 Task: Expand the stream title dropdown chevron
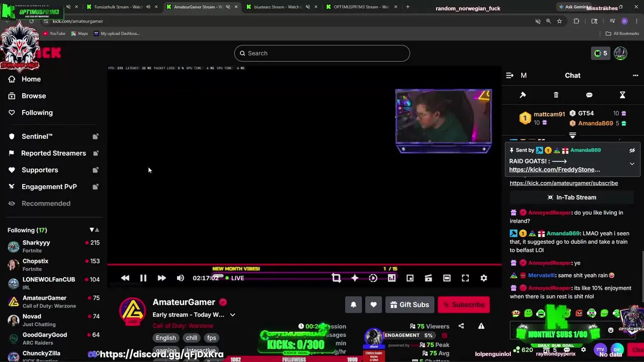pyautogui.click(x=232, y=315)
